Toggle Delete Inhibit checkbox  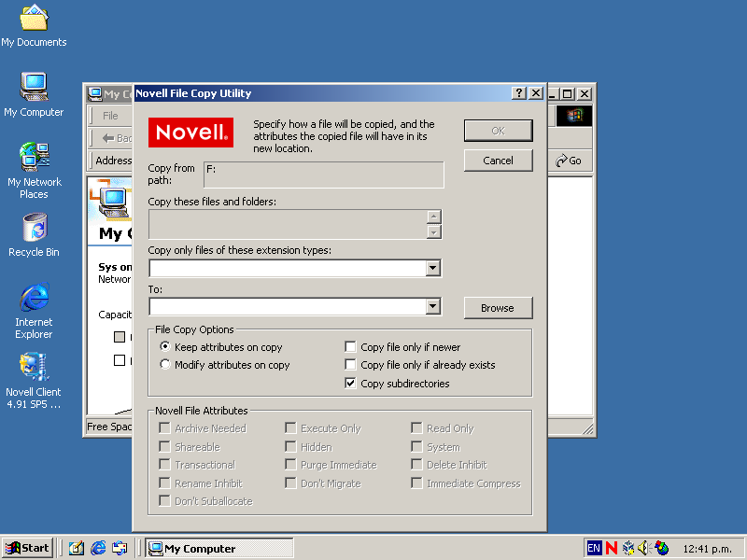tap(416, 464)
